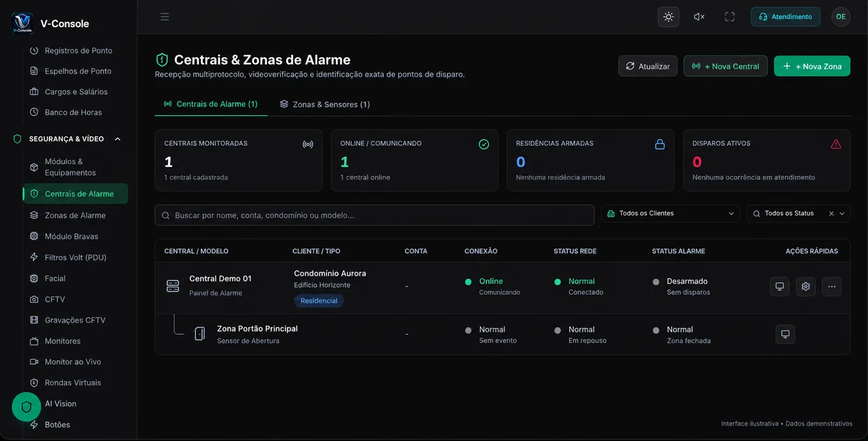Click the Atualizar refresh button
868x441 pixels.
tap(648, 66)
